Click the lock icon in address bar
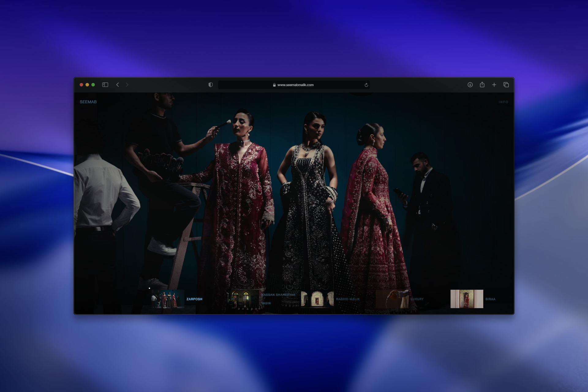 click(274, 85)
